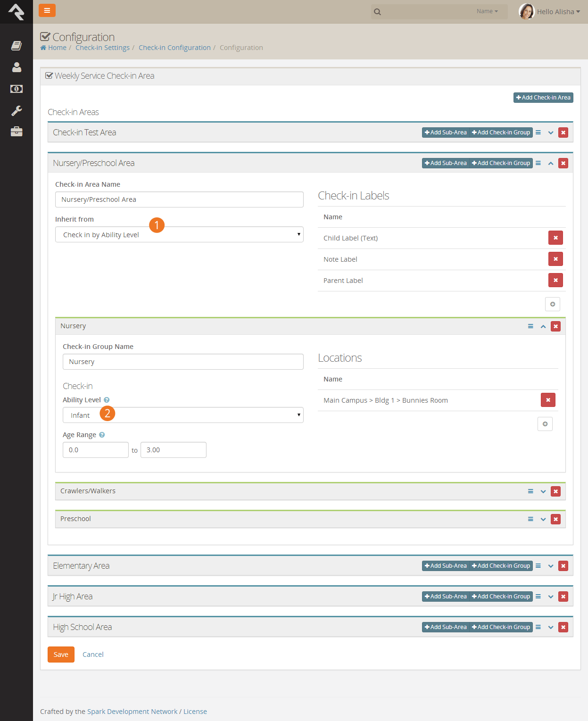The image size is (588, 721).
Task: Click the Add Check-in Area button
Action: [x=543, y=98]
